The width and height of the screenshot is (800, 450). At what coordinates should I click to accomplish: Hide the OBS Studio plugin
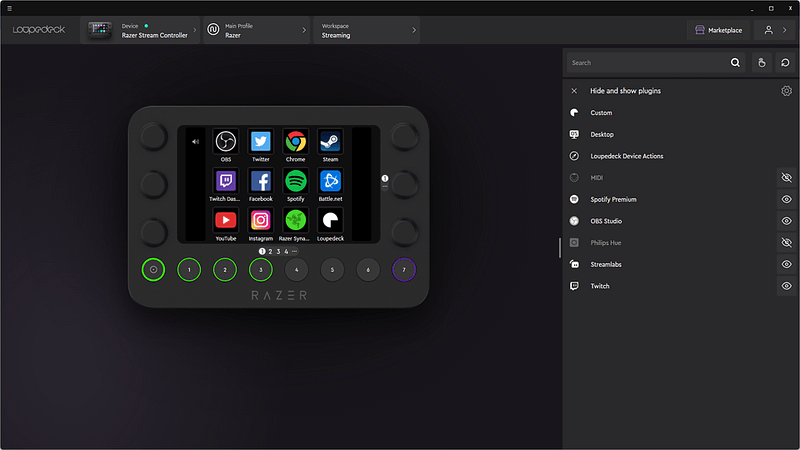pos(786,221)
